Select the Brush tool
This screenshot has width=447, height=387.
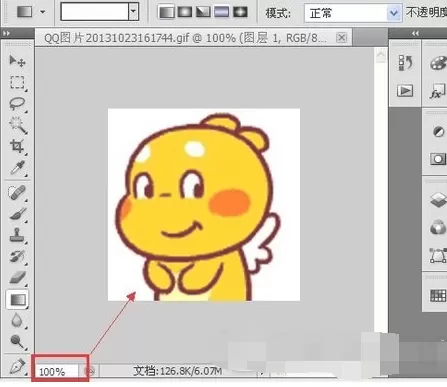(x=17, y=214)
